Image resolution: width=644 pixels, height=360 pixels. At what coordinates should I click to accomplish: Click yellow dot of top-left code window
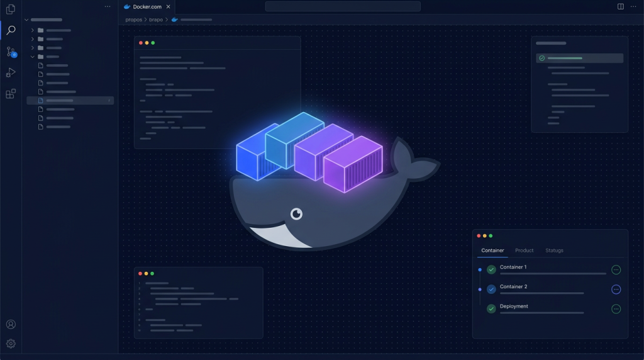[147, 43]
